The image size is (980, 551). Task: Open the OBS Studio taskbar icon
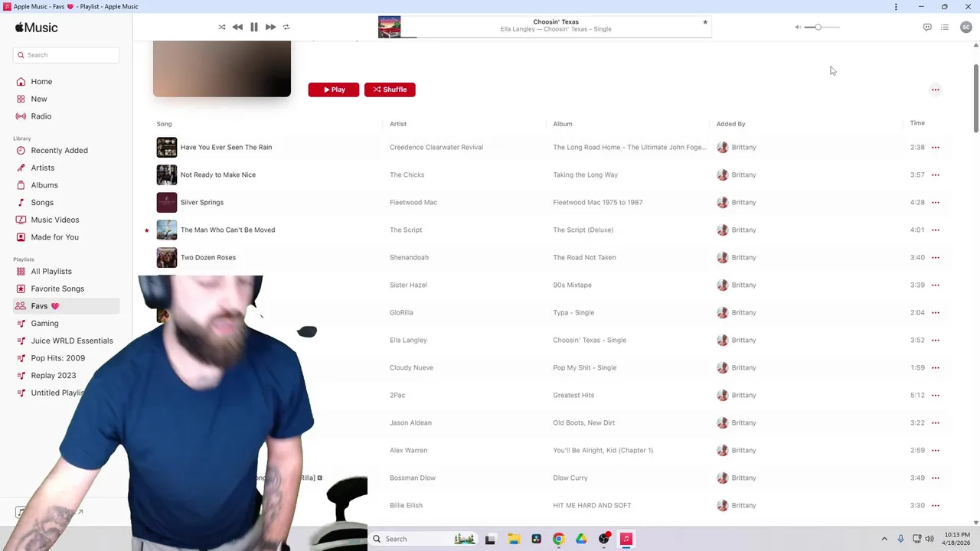click(604, 539)
